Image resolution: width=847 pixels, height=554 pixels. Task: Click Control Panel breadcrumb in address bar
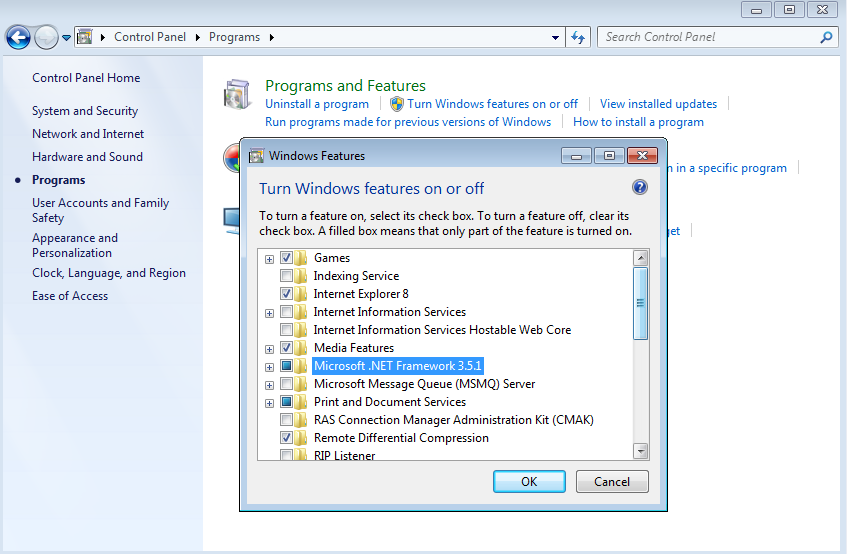[x=150, y=37]
